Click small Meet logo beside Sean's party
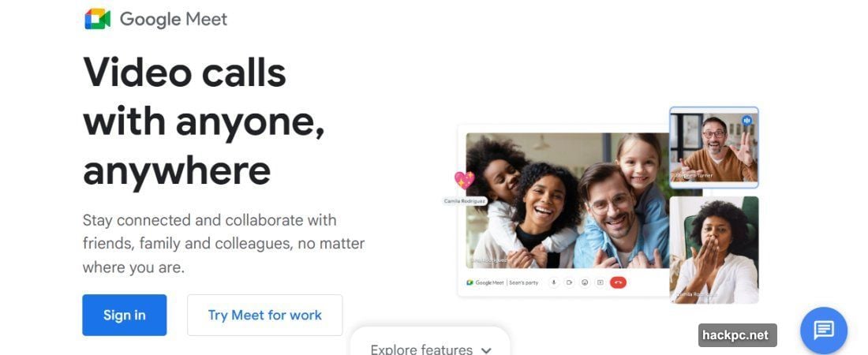868x355 pixels. pyautogui.click(x=470, y=282)
